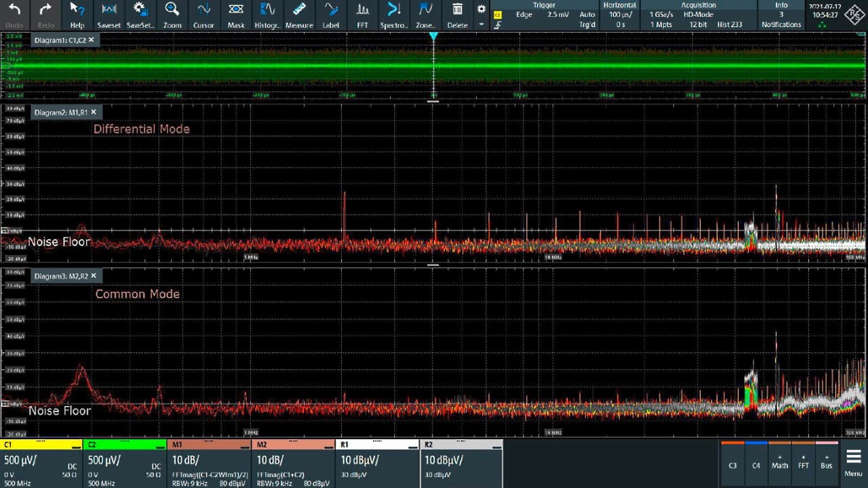
Task: Minimize the M1 signal box
Action: point(245,446)
